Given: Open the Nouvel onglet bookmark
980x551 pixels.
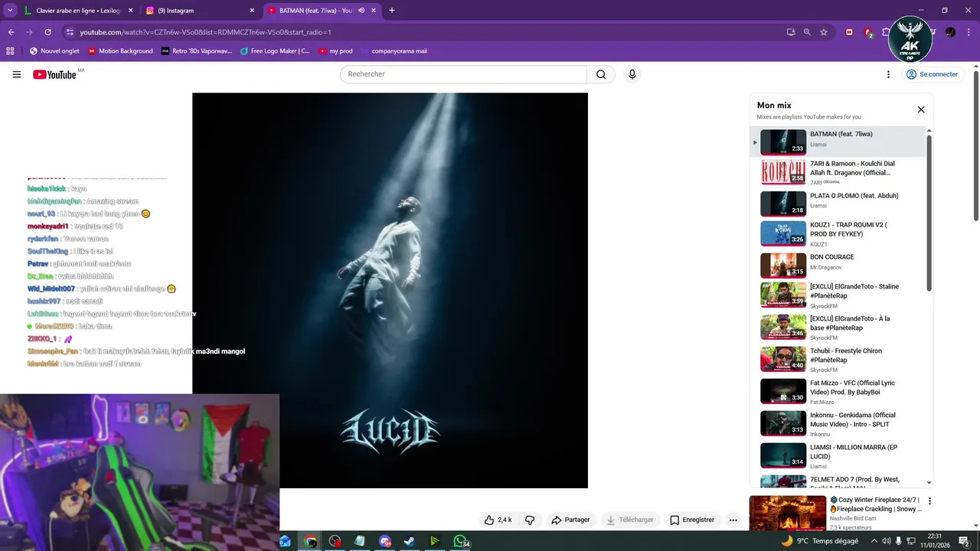Looking at the screenshot, I should tap(54, 51).
